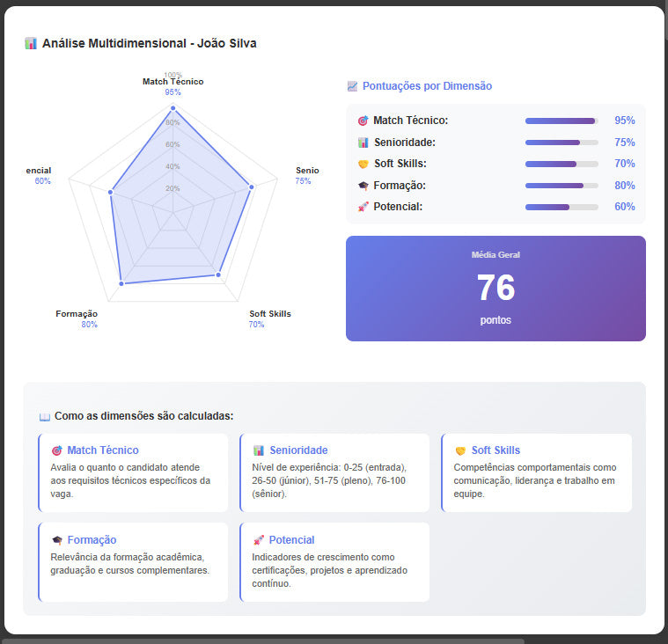Click the Soft Skills explanation card heading
This screenshot has height=644, width=668.
click(495, 450)
